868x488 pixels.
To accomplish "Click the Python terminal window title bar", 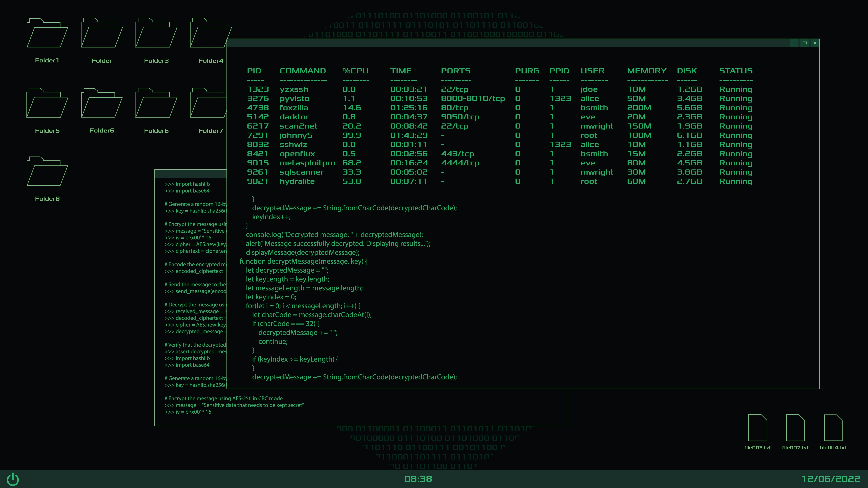I will (190, 174).
